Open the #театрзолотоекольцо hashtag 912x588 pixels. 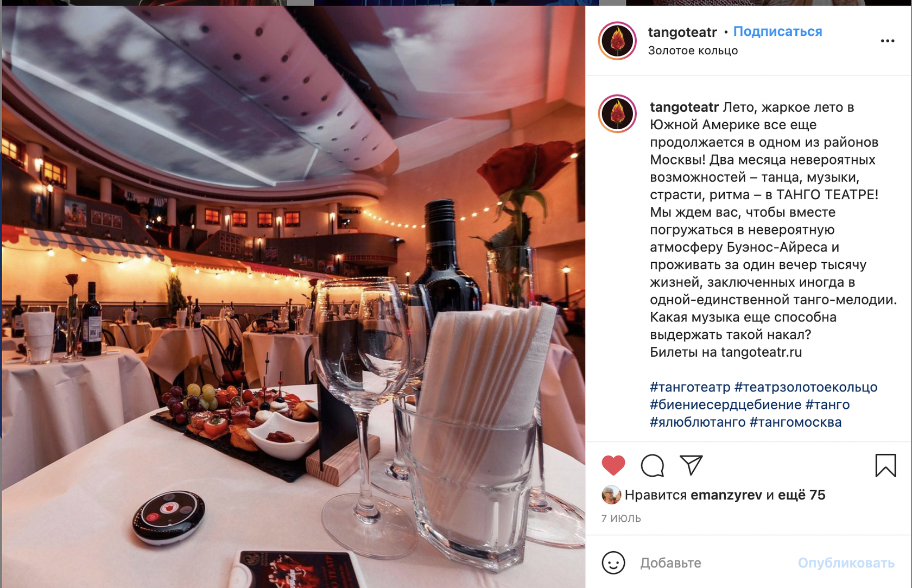806,387
